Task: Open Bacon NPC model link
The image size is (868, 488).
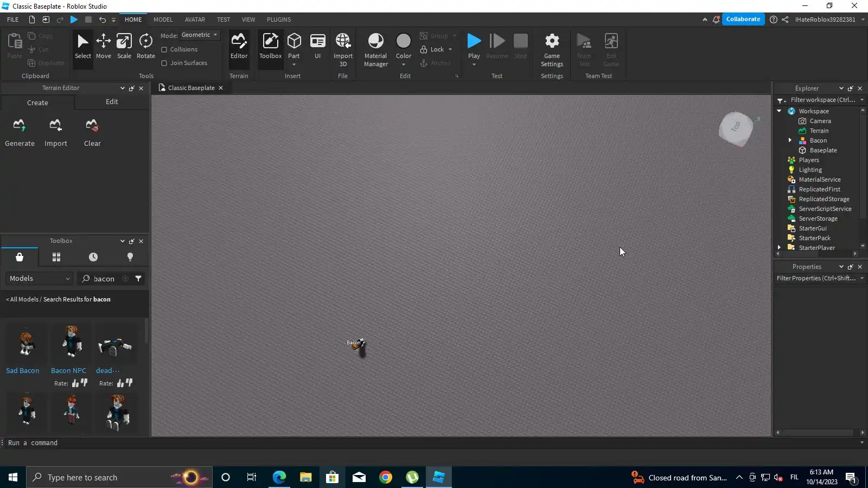Action: click(x=68, y=371)
